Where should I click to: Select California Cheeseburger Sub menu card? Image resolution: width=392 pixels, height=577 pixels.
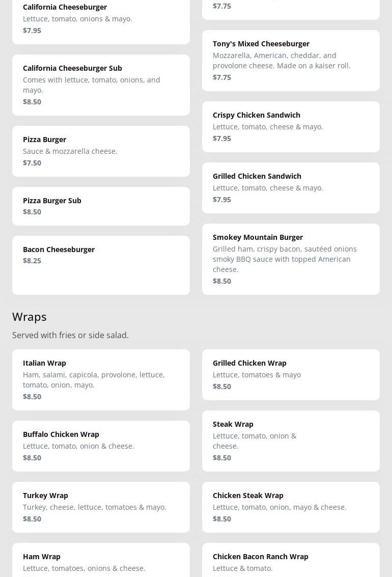click(x=101, y=85)
